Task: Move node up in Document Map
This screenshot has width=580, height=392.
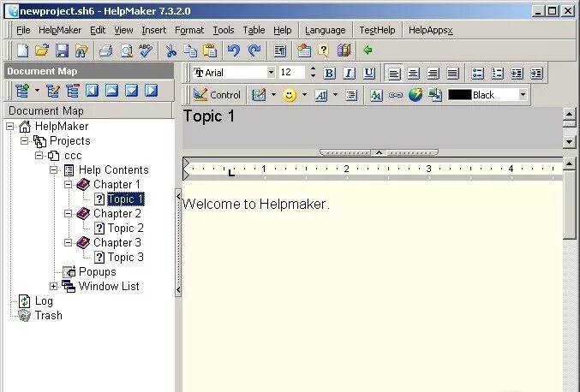Action: tap(111, 91)
